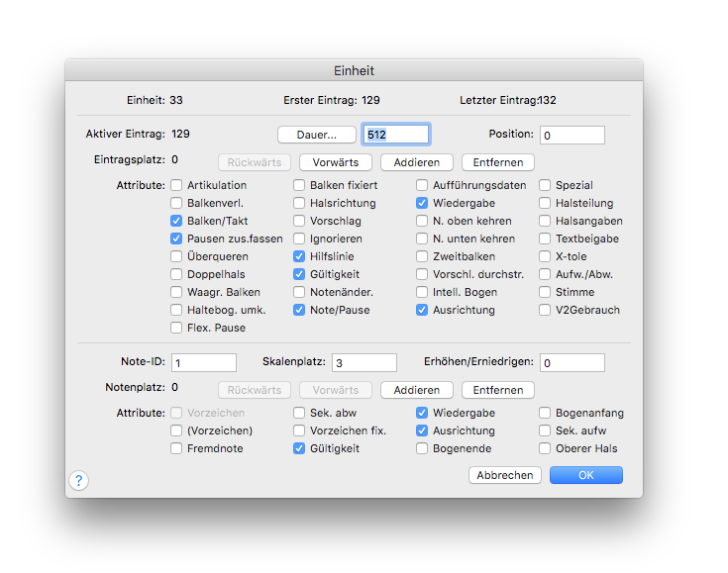Enable the Halsrichtung checkbox
The image size is (728, 573).
pyautogui.click(x=299, y=203)
